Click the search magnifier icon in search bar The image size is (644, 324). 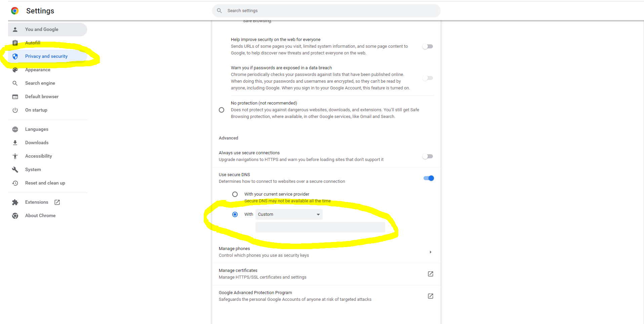click(219, 11)
